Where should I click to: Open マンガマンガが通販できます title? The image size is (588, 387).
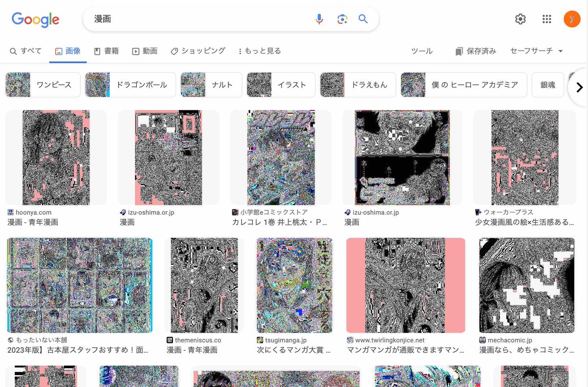pyautogui.click(x=406, y=350)
